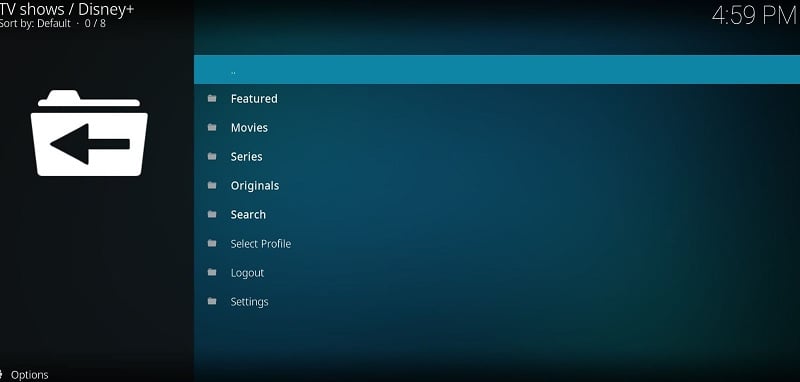The width and height of the screenshot is (800, 382).
Task: Click the folder icon beside Settings
Action: [212, 301]
